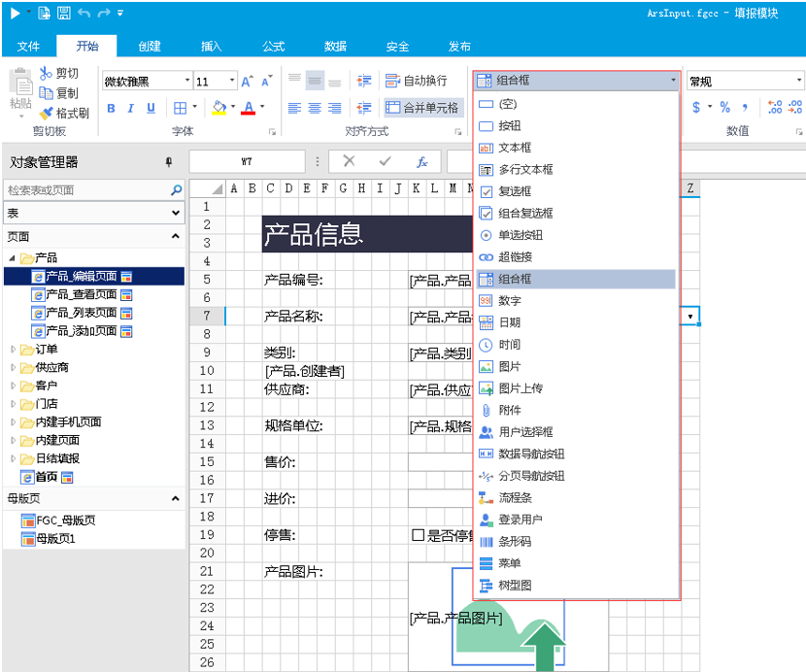Click the run/preview play button
This screenshot has height=672, width=806.
(15, 13)
